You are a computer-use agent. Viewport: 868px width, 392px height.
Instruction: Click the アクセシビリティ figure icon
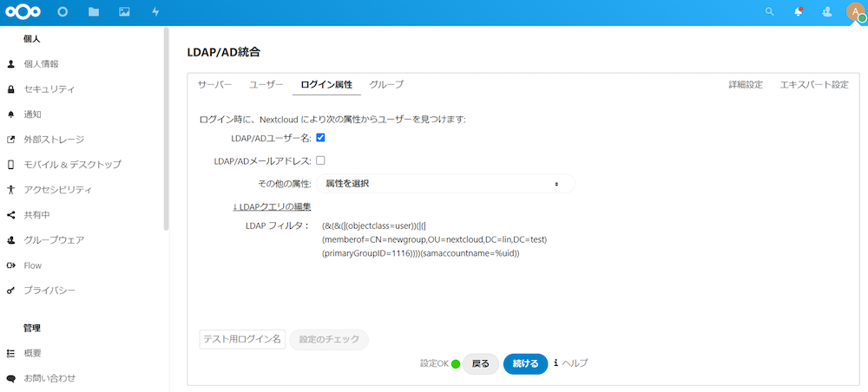click(10, 190)
